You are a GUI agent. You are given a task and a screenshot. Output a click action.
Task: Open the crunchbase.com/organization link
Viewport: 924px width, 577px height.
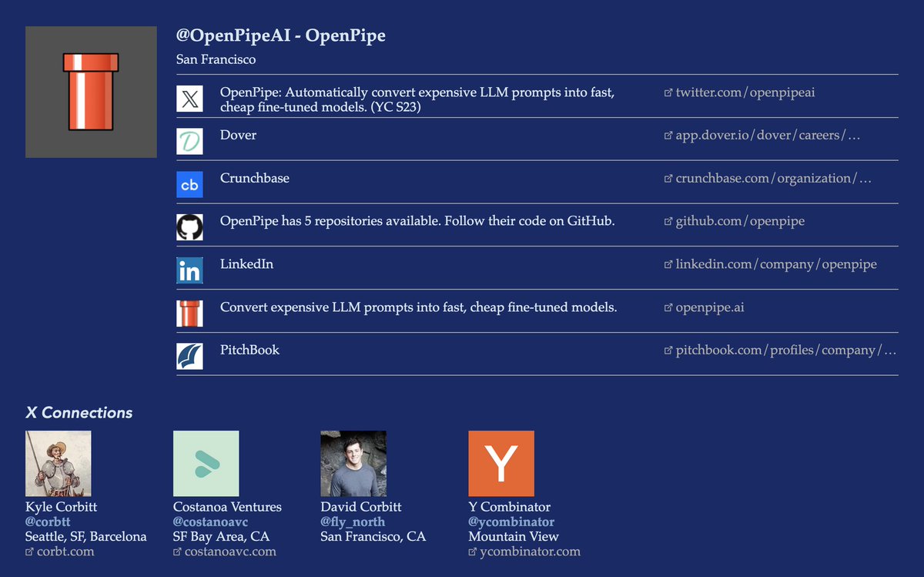774,179
